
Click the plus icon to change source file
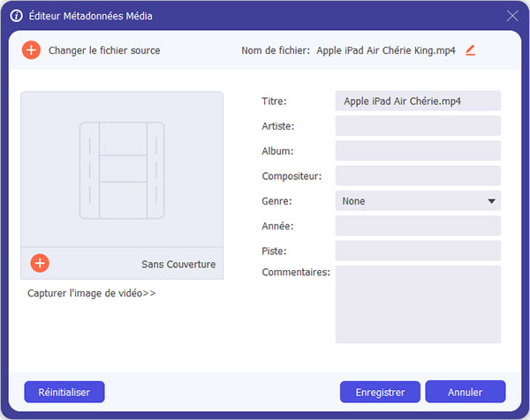tap(31, 50)
